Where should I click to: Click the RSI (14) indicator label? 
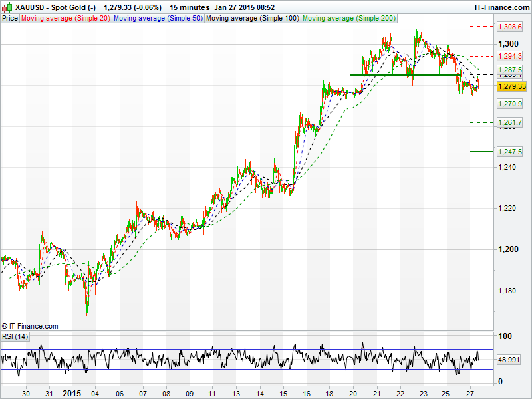15,336
